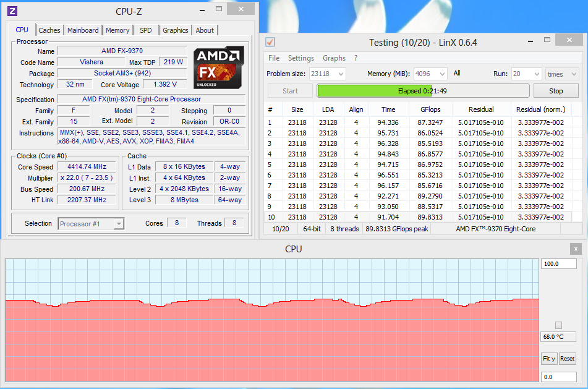Click '8 threads' in the LinX status bar

coord(344,229)
